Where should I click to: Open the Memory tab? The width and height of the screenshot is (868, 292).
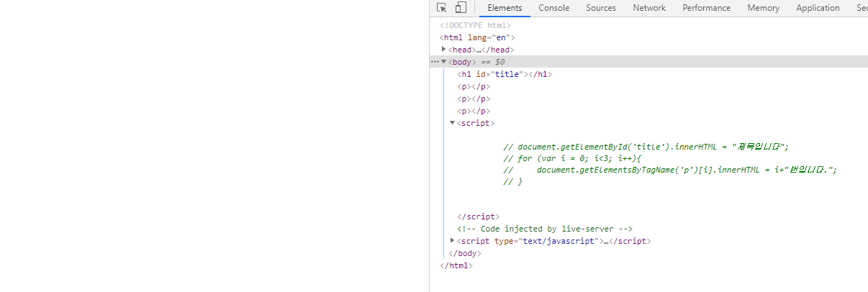763,8
